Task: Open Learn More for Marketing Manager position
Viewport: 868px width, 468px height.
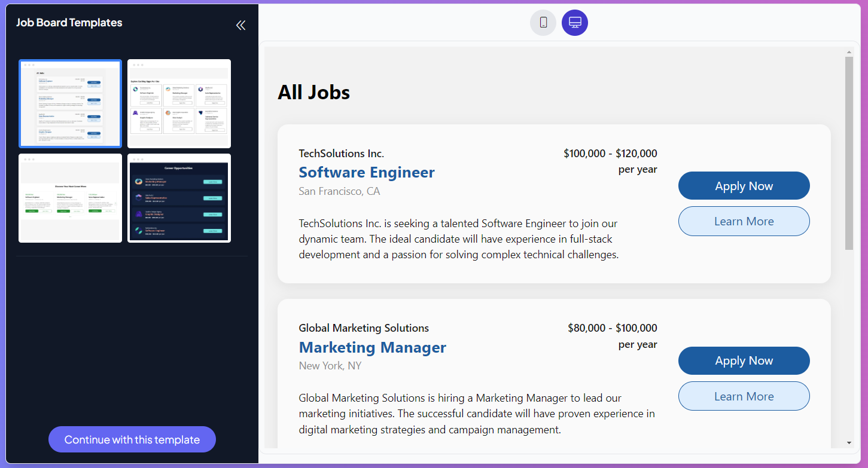Action: tap(744, 396)
